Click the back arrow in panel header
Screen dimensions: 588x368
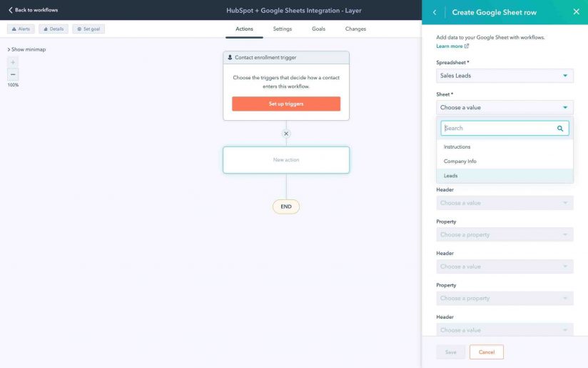pyautogui.click(x=435, y=12)
